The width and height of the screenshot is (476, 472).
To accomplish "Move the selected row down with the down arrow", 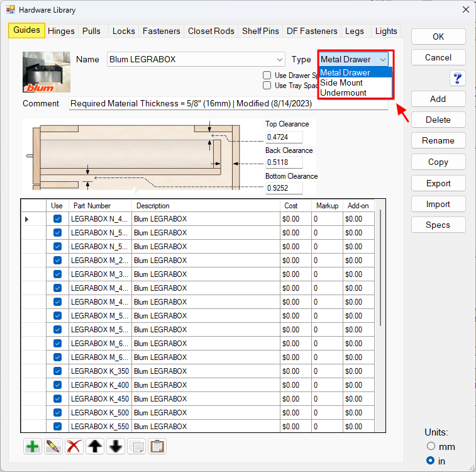I will coord(116,446).
